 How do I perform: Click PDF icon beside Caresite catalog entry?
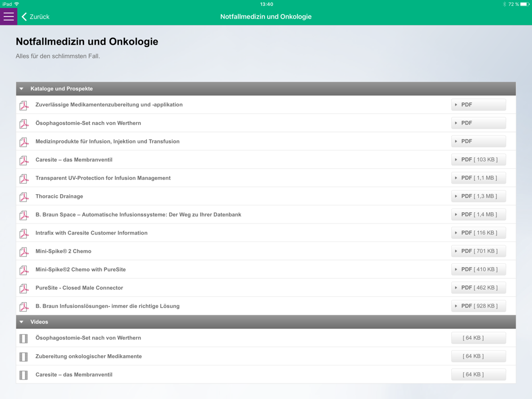pyautogui.click(x=24, y=160)
